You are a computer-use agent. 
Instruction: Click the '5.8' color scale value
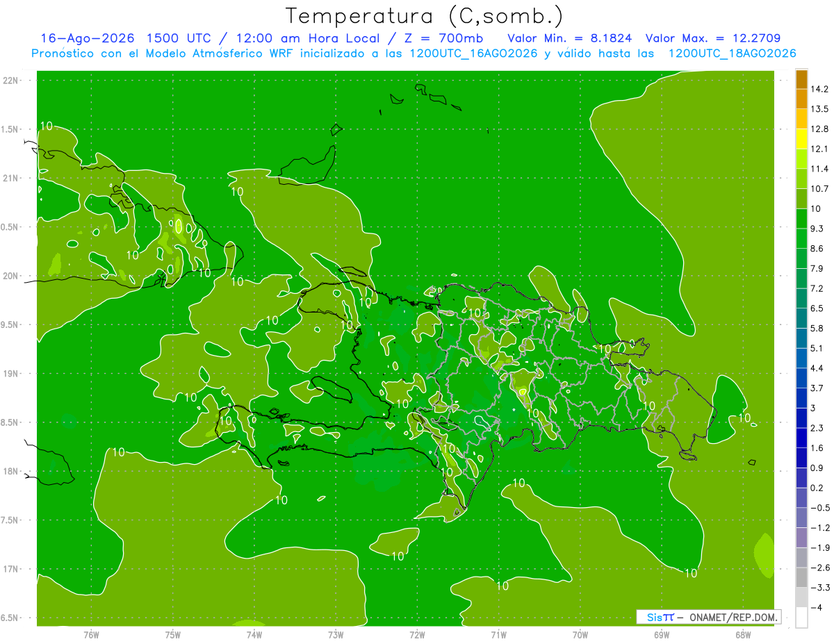point(817,328)
